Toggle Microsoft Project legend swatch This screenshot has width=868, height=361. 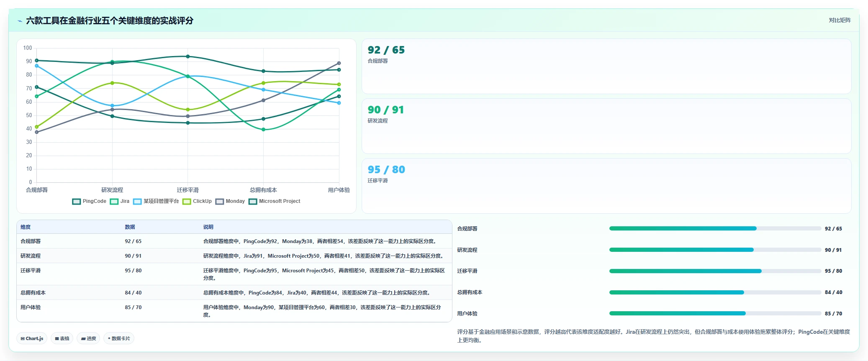tap(253, 202)
